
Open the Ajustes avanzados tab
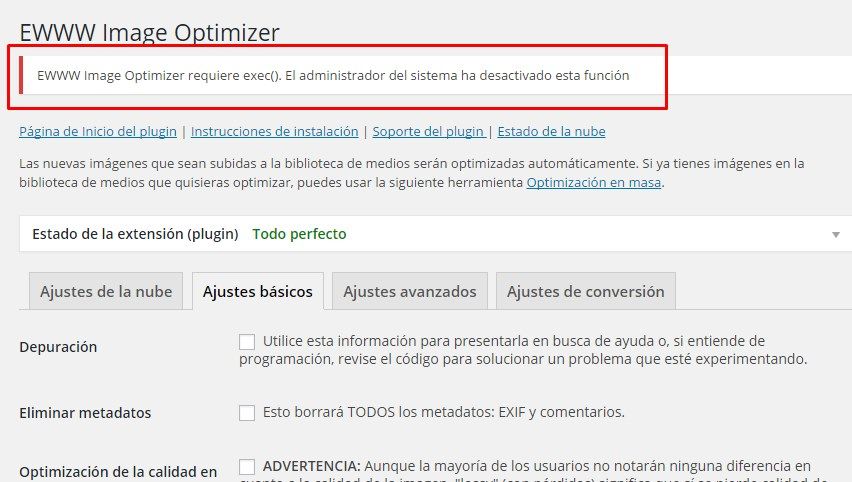pos(410,291)
